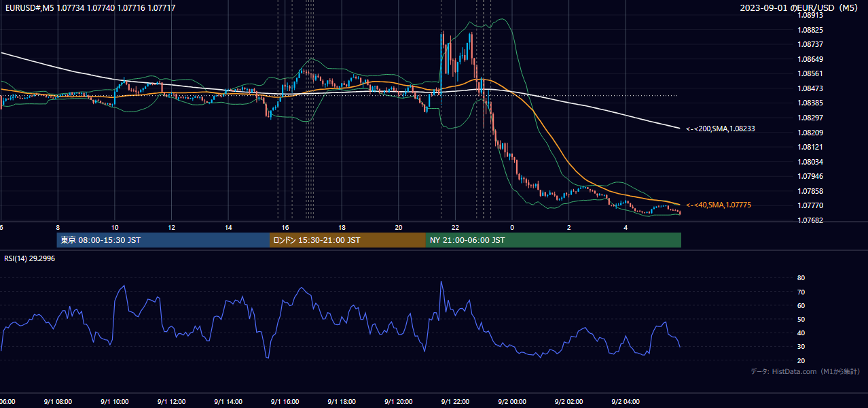Click the 9/1 14:00 date axis label
This screenshot has width=868, height=408.
tap(228, 402)
